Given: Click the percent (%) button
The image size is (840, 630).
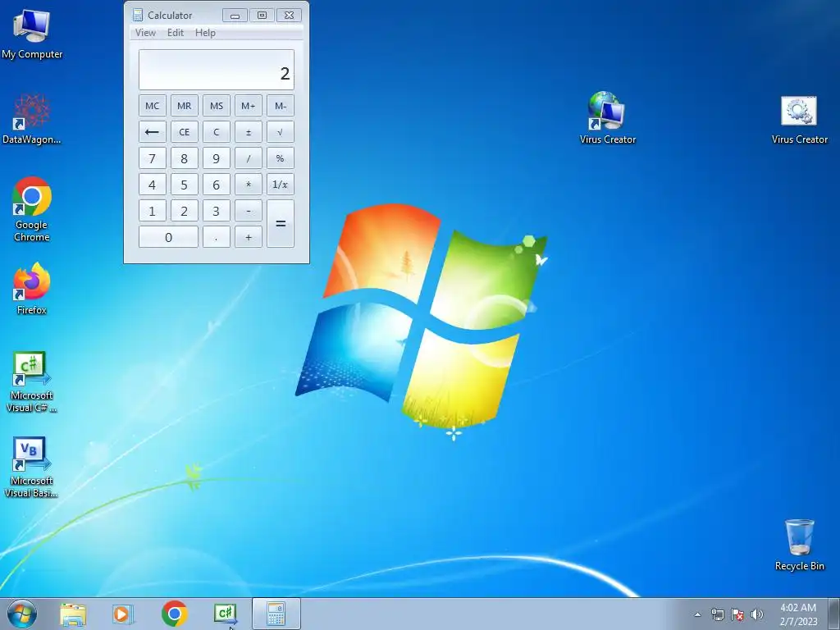Looking at the screenshot, I should pyautogui.click(x=281, y=158).
